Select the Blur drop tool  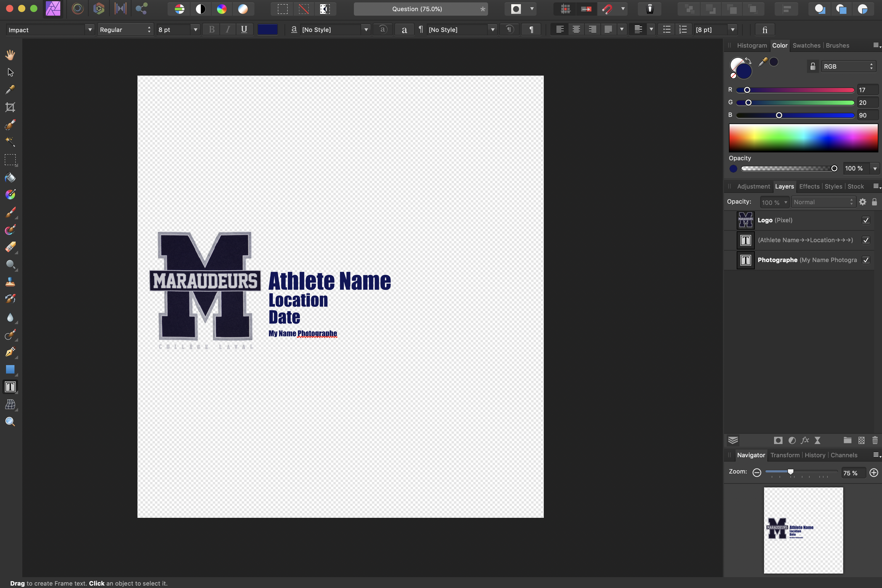tap(10, 317)
